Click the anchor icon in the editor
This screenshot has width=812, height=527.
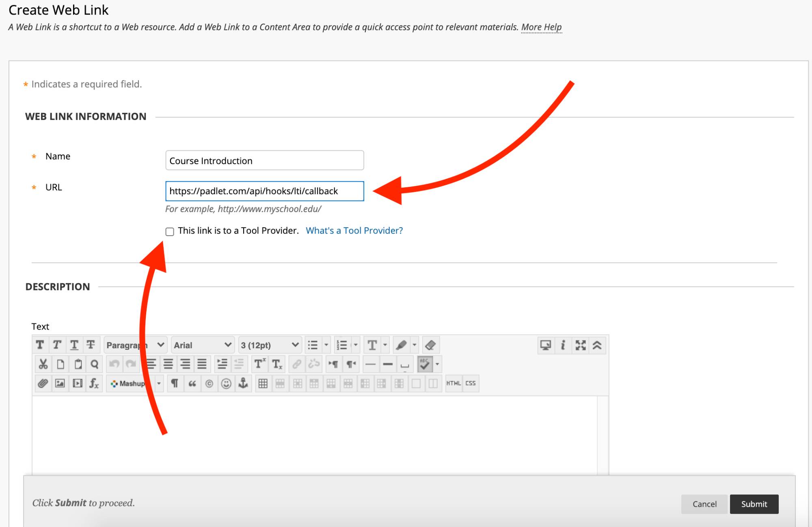243,384
